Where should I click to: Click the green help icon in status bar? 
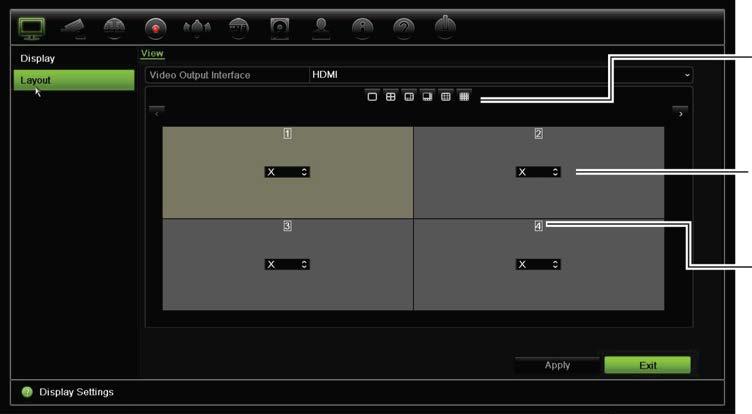pyautogui.click(x=27, y=392)
